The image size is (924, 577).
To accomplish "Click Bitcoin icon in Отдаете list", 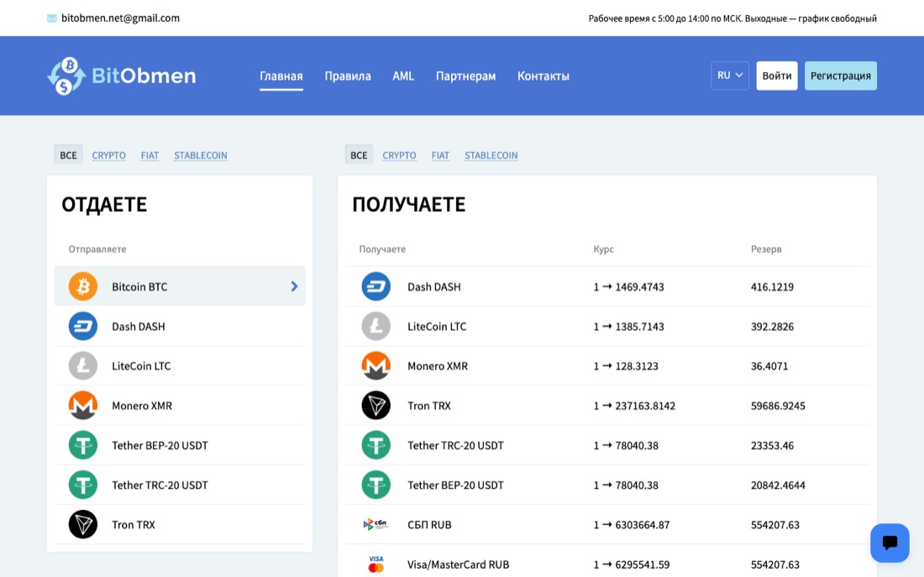I will pos(83,286).
